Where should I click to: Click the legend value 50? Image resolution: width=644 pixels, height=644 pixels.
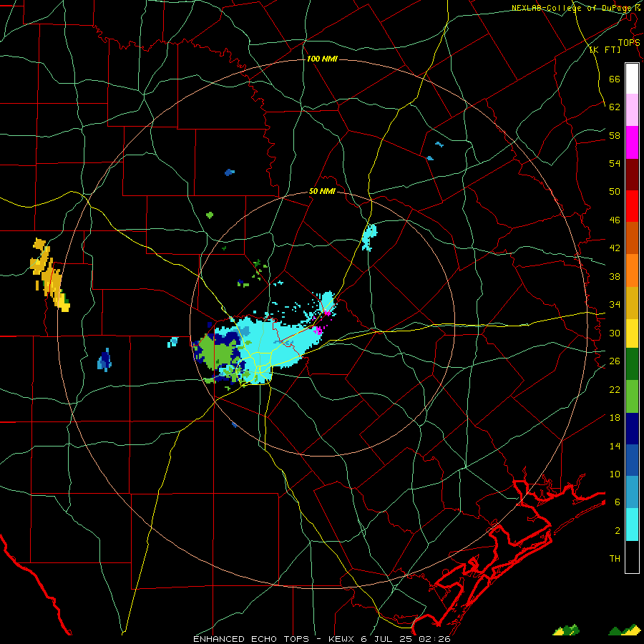(615, 191)
